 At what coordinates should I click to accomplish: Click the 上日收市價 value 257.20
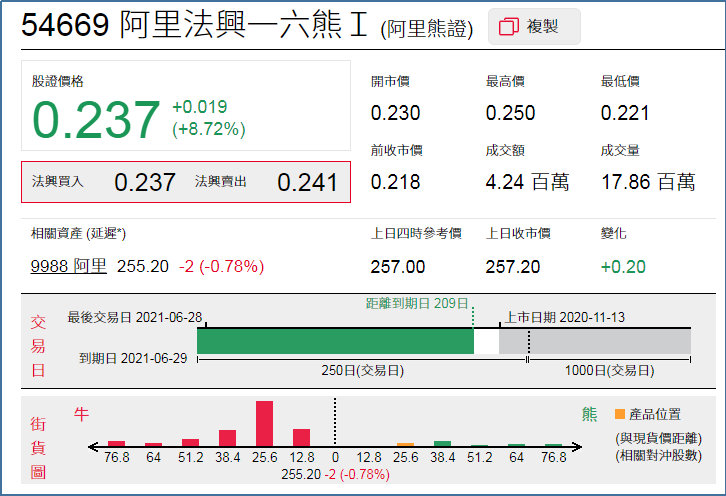click(x=513, y=267)
